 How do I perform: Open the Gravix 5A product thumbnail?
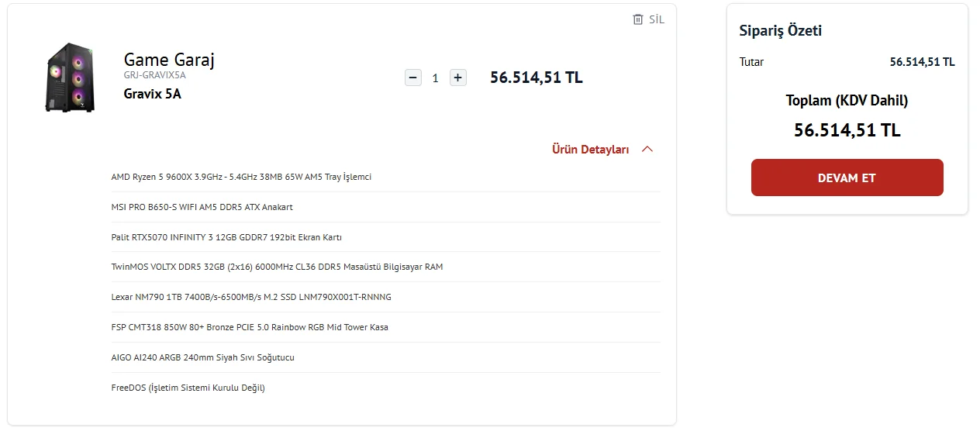tap(70, 78)
